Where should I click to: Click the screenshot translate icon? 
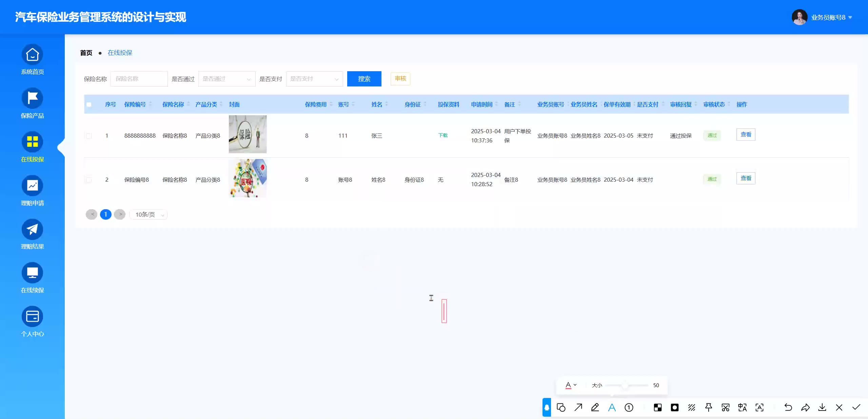[743, 407]
